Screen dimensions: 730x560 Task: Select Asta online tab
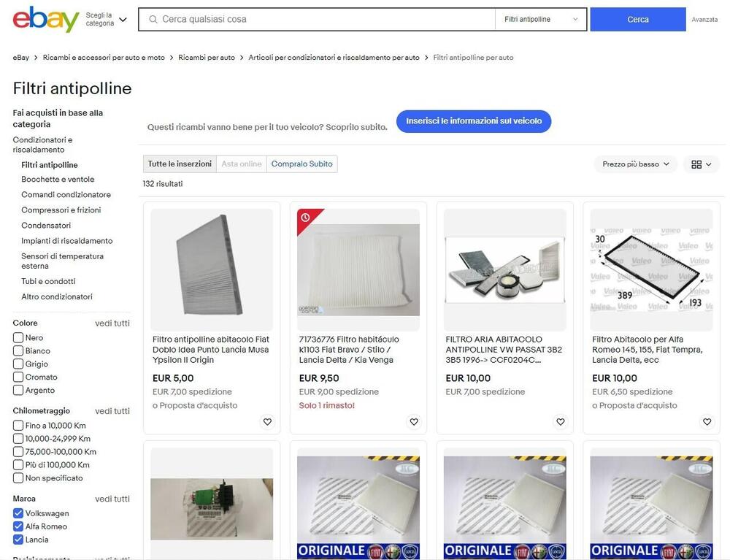[242, 164]
